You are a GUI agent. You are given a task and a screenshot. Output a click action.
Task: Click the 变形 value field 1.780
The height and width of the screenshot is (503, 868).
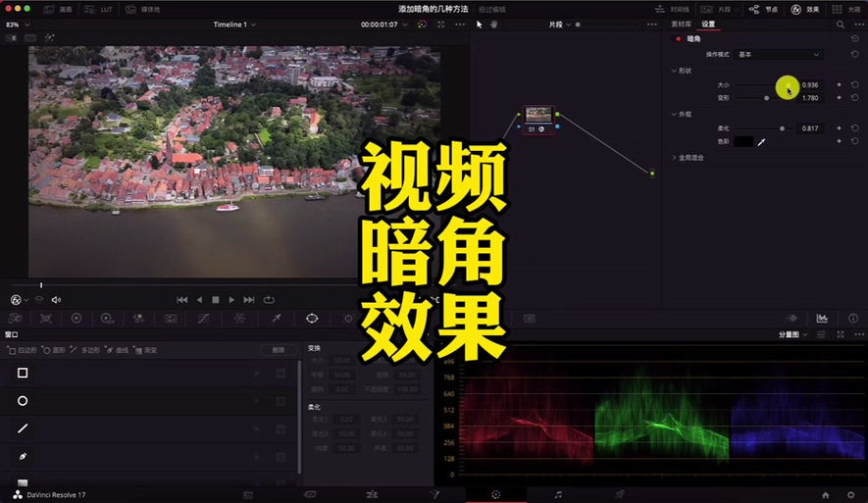point(810,98)
